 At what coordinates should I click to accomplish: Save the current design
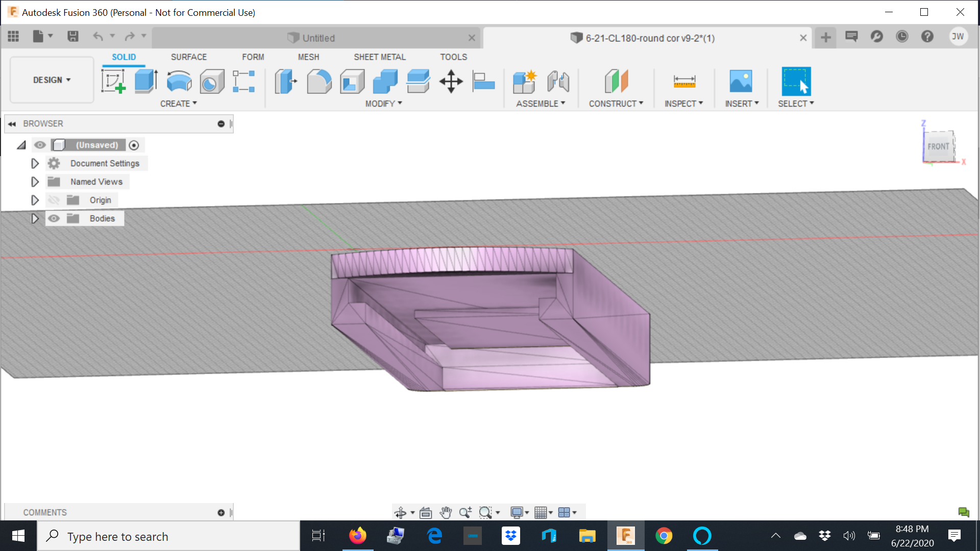point(72,36)
